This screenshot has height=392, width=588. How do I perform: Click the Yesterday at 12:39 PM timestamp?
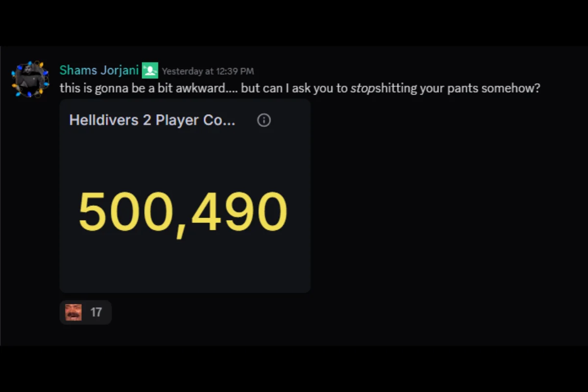(208, 72)
